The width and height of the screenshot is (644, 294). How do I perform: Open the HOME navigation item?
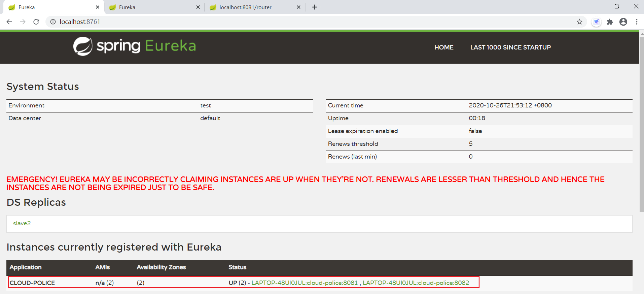coord(444,47)
